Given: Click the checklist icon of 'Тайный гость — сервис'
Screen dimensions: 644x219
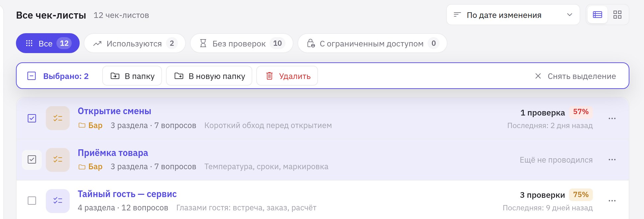Looking at the screenshot, I should pos(58,201).
